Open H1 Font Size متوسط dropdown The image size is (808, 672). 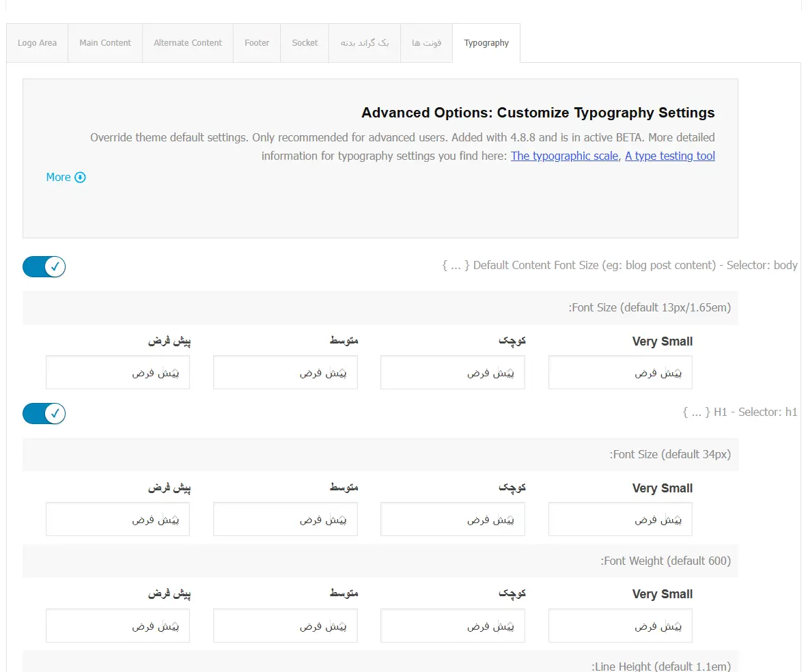point(285,519)
